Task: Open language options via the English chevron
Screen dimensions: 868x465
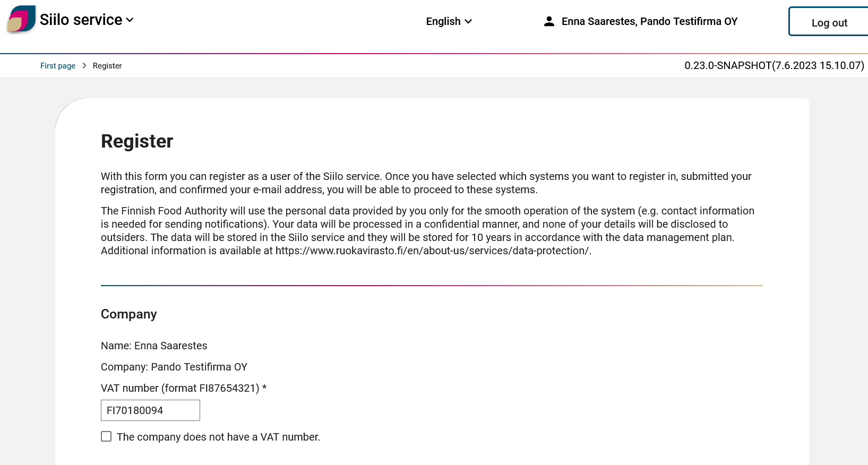Action: [468, 22]
